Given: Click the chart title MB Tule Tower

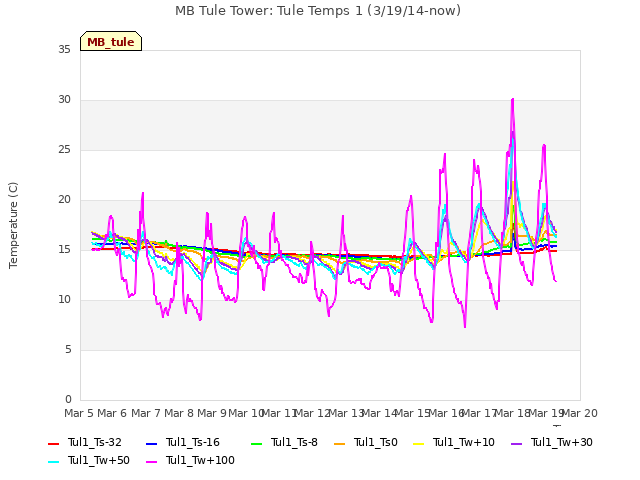Looking at the screenshot, I should click(x=318, y=11).
